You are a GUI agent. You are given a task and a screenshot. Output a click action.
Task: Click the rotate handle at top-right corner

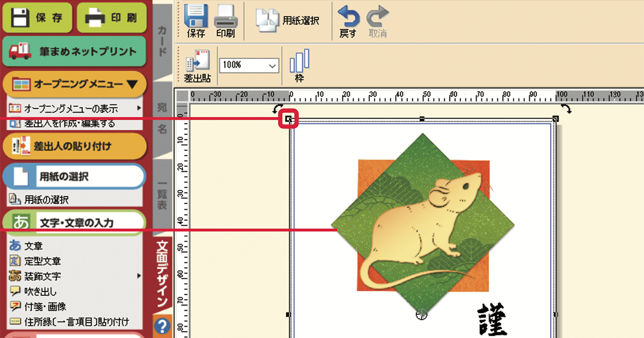[x=566, y=108]
